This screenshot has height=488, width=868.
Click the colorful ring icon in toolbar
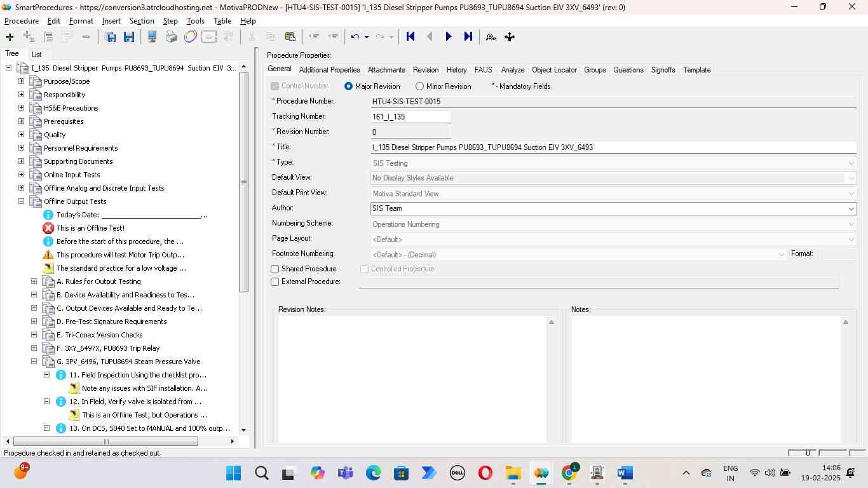pos(190,37)
